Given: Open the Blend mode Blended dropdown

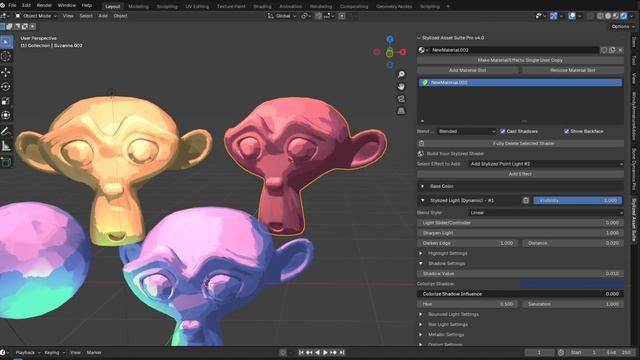Looking at the screenshot, I should click(467, 131).
